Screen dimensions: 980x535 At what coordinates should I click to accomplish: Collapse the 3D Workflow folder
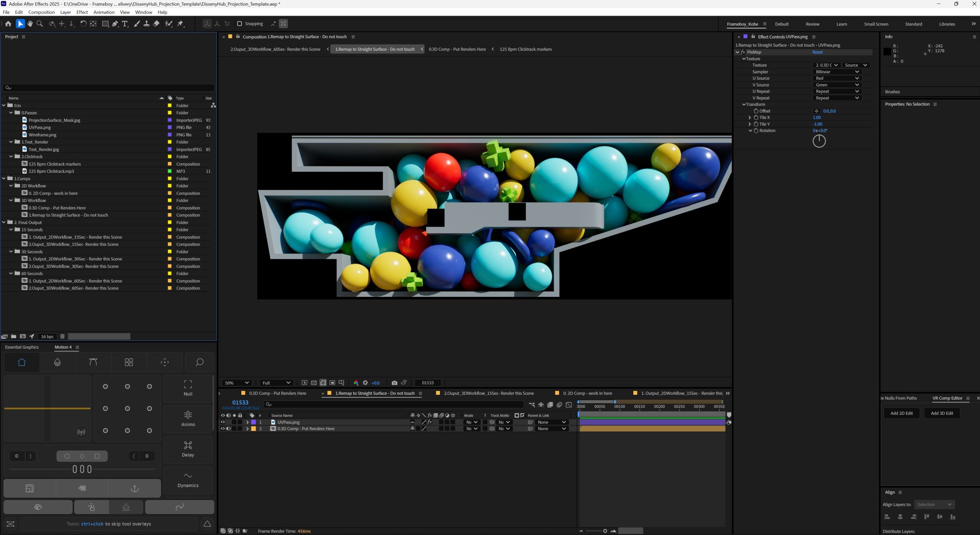point(11,200)
